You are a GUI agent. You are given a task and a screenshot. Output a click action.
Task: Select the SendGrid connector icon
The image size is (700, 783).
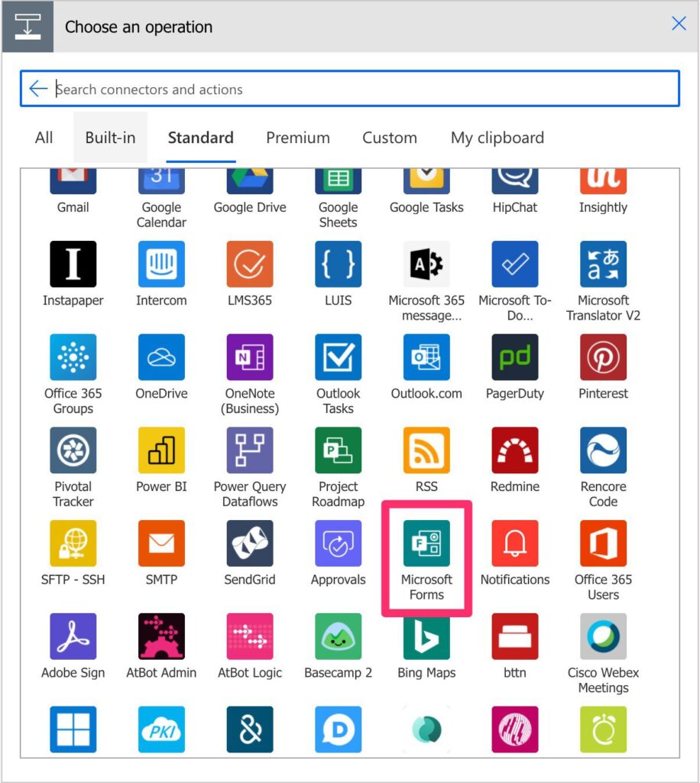click(x=250, y=544)
